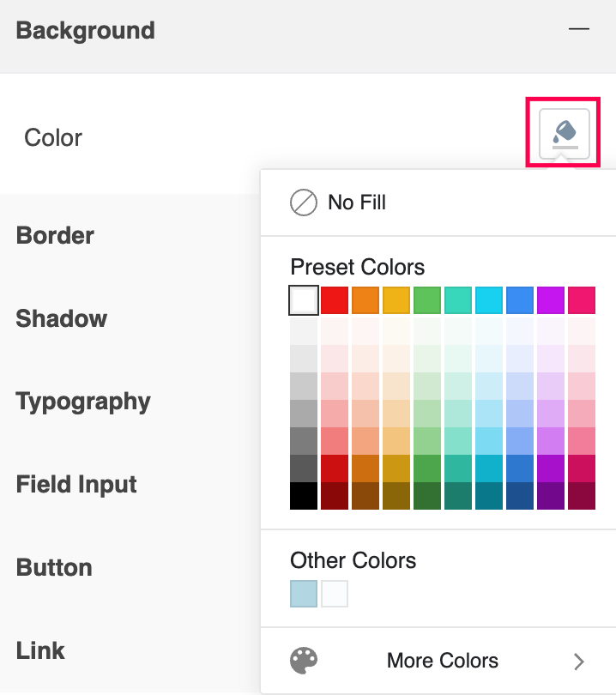Viewport: 616px width, 695px height.
Task: Click the paint bucket fill color icon
Action: tap(564, 133)
